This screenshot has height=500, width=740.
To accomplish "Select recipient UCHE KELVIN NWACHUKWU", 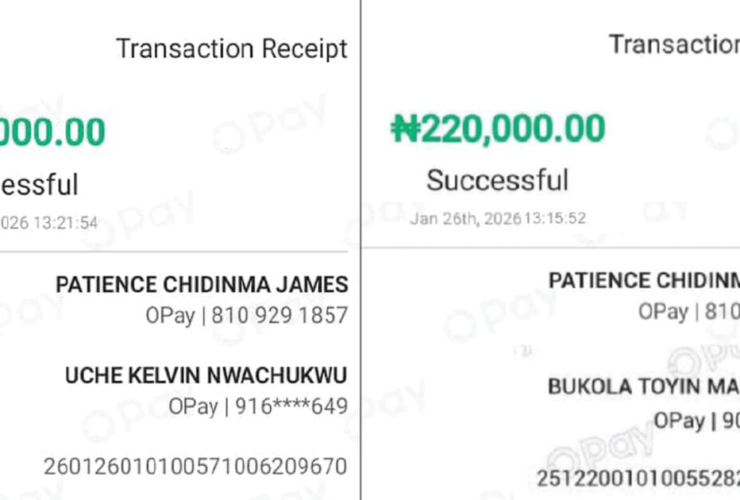I will coord(206,375).
